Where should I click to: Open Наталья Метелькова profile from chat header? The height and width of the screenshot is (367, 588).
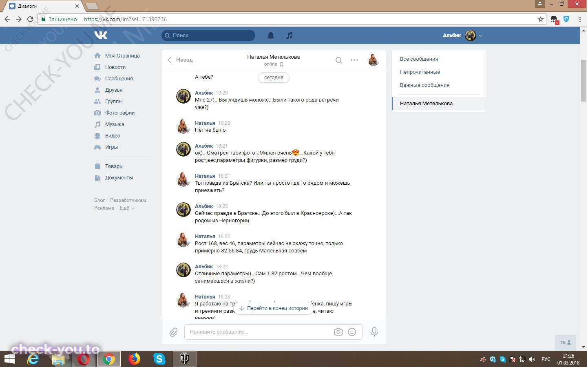[273, 57]
